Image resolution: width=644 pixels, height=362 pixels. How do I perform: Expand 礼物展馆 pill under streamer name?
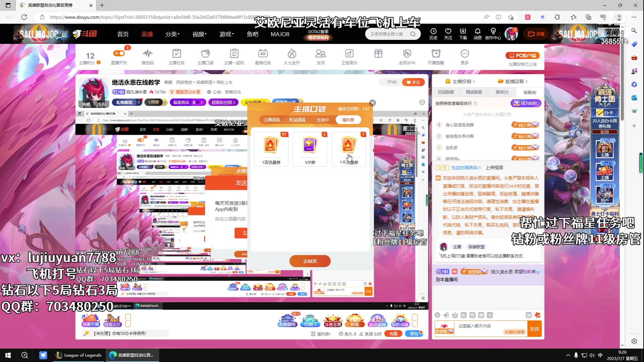click(127, 102)
